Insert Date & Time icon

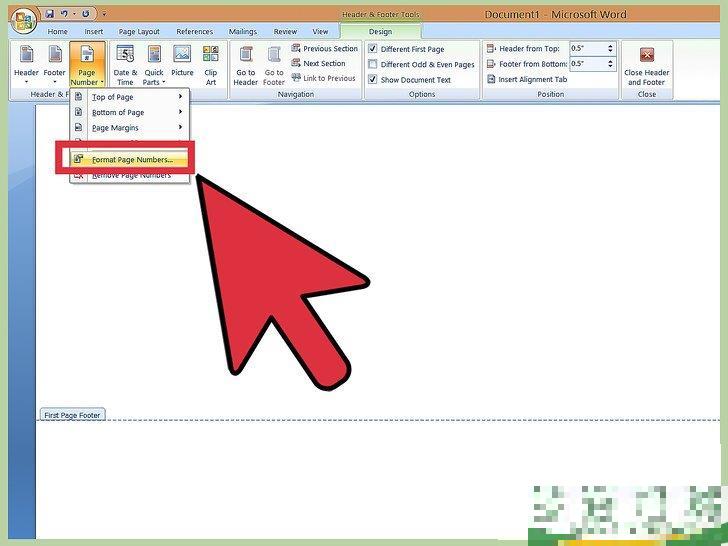pos(125,63)
